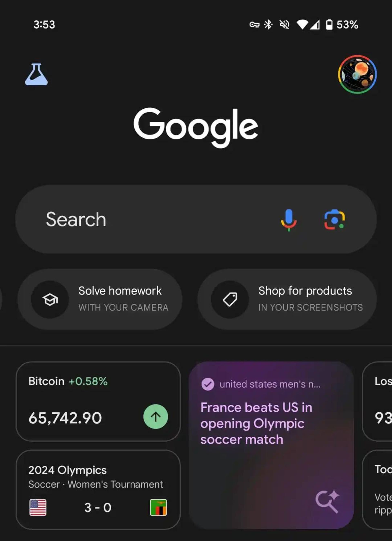Select Shop for products in screenshots
The image size is (392, 541).
coord(287,299)
